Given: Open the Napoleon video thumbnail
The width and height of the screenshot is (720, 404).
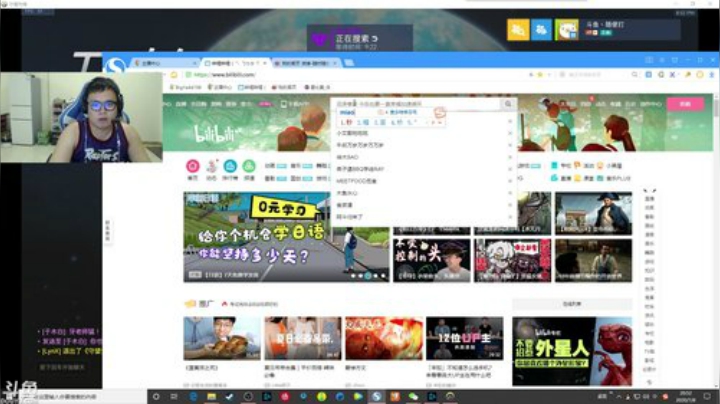Looking at the screenshot, I should (593, 213).
